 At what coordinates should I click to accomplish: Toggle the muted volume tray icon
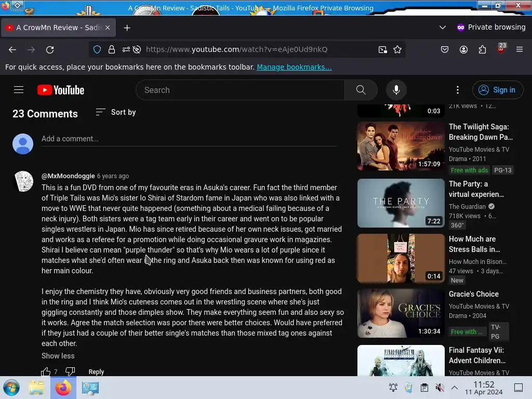coord(440,388)
